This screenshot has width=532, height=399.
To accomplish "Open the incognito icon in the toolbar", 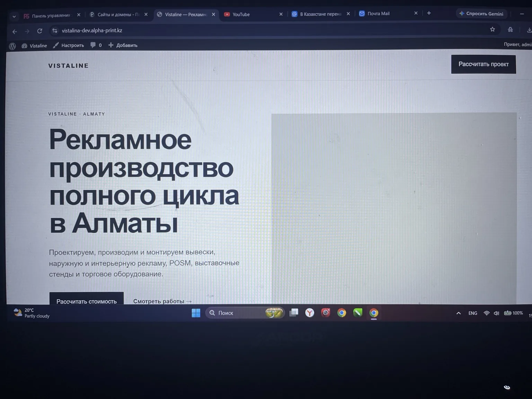I will point(510,30).
